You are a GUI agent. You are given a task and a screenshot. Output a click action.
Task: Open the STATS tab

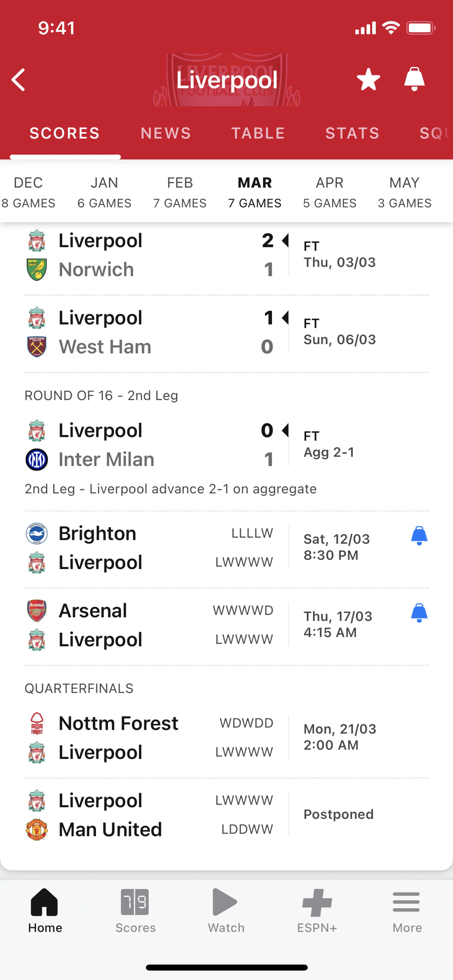[352, 133]
